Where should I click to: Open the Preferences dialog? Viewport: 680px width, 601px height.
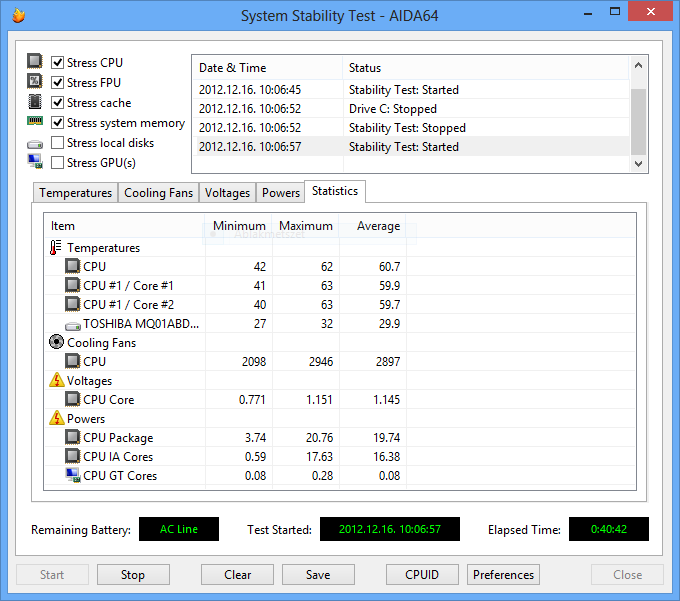[x=503, y=575]
